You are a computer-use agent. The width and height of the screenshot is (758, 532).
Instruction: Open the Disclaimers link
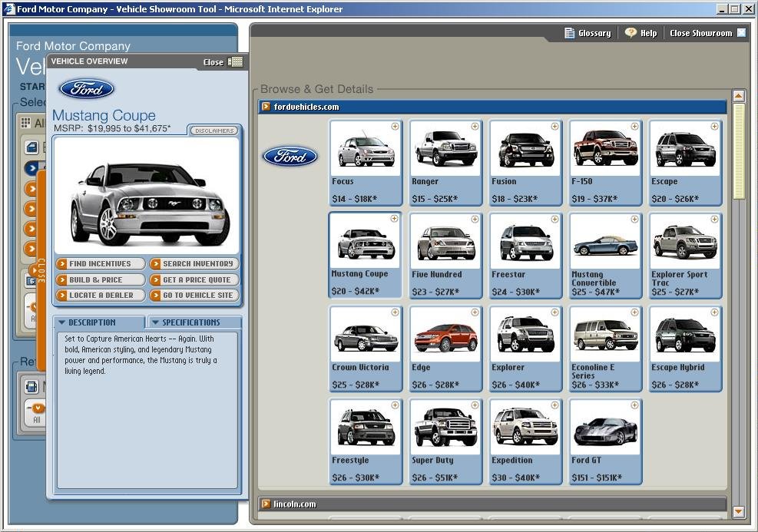coord(214,131)
